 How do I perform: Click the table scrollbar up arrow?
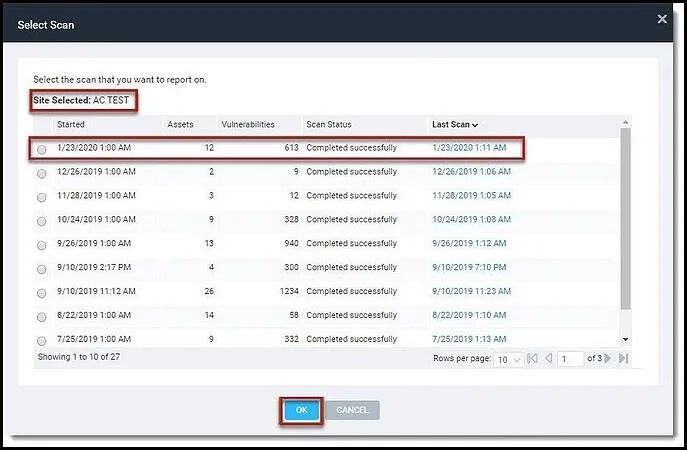pyautogui.click(x=626, y=122)
